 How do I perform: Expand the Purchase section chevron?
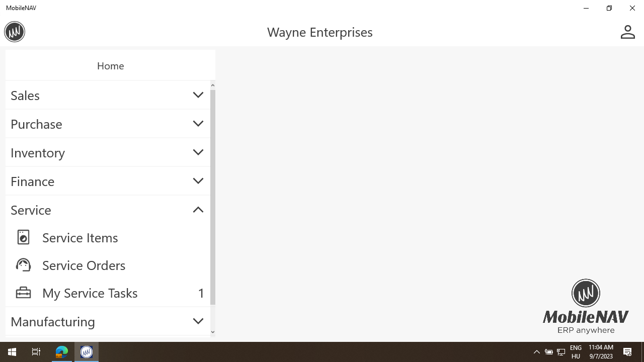click(198, 124)
